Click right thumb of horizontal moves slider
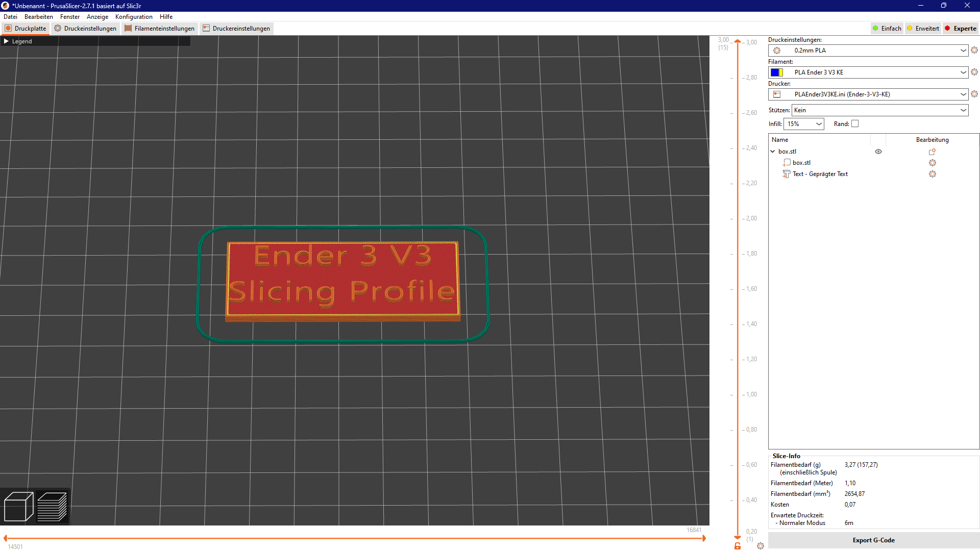The image size is (980, 551). tap(704, 538)
